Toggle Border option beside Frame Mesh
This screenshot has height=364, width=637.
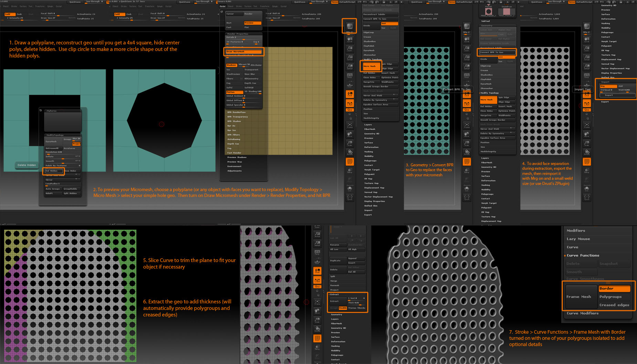click(x=615, y=289)
